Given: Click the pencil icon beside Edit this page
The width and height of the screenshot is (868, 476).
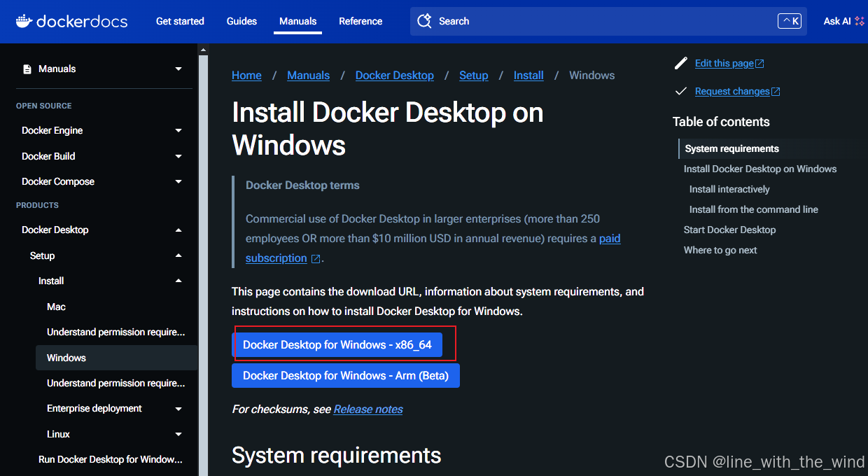Looking at the screenshot, I should coord(680,63).
